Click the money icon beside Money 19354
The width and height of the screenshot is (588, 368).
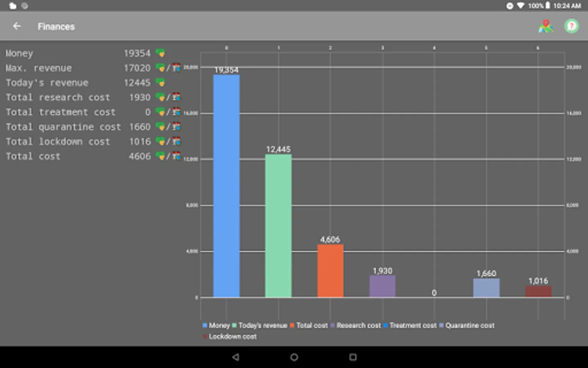pos(160,53)
